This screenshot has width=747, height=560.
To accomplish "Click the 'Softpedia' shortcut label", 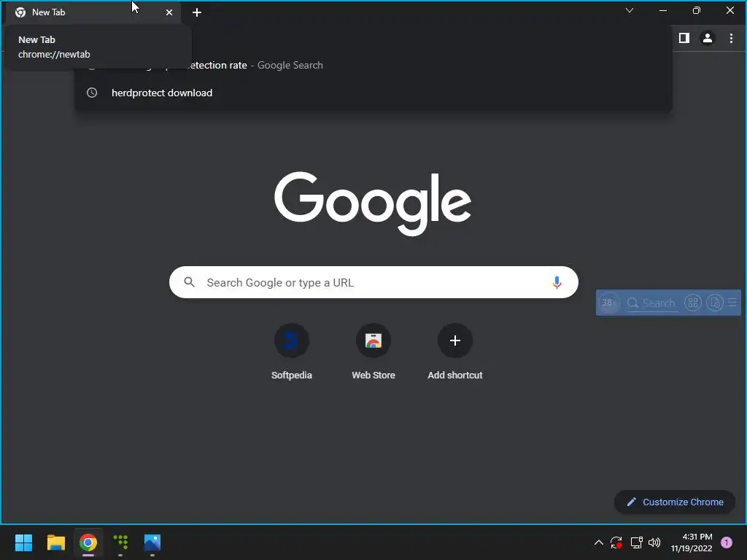I will click(x=292, y=376).
